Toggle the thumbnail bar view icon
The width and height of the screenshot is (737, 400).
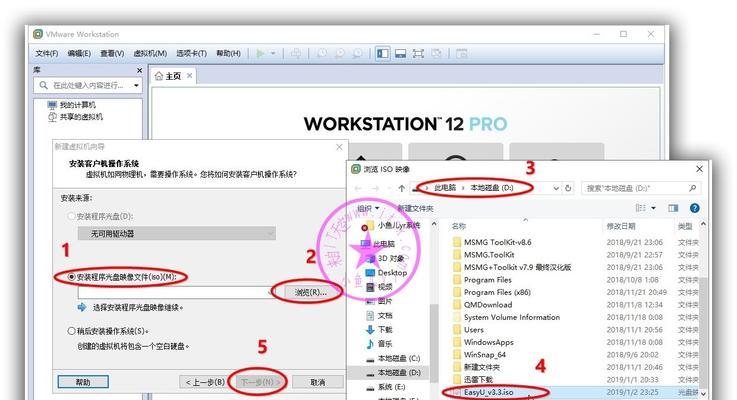400,54
